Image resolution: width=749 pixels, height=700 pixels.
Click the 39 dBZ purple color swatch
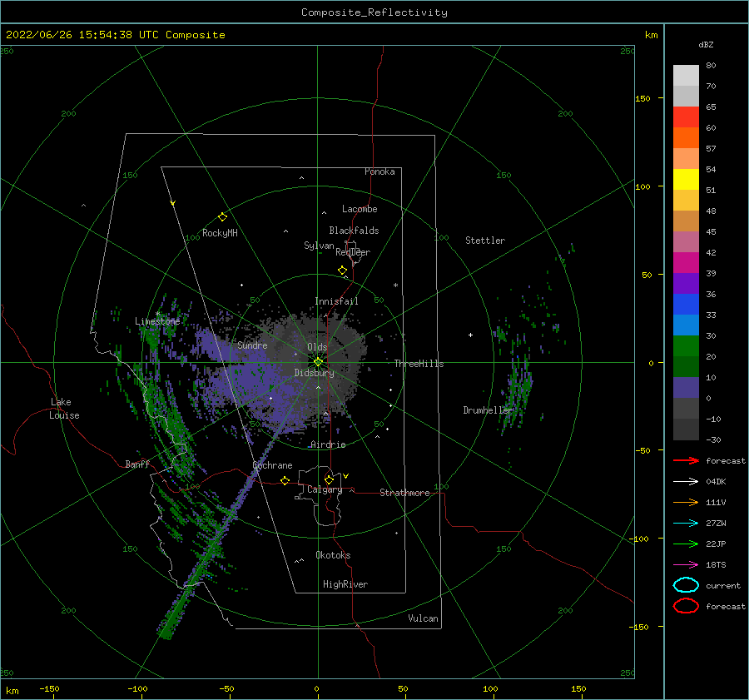pos(686,283)
